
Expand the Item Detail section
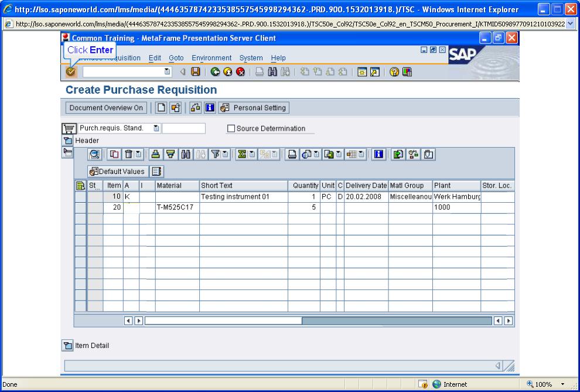[68, 346]
